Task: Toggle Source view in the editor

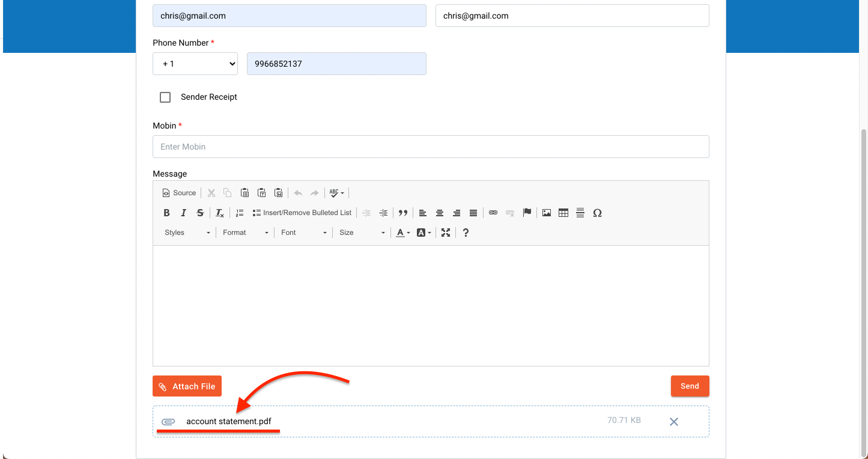Action: click(179, 193)
